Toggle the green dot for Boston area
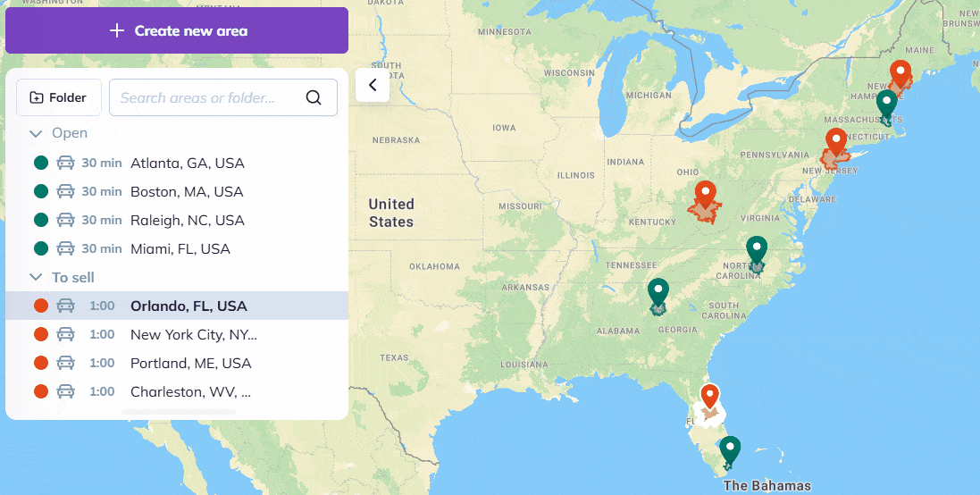The height and width of the screenshot is (495, 980). point(40,191)
